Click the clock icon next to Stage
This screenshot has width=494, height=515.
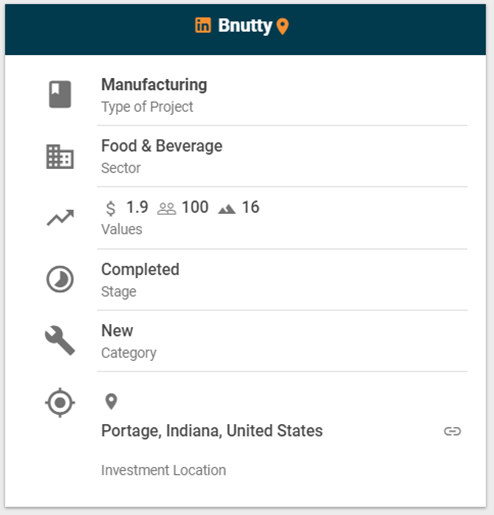coord(60,279)
